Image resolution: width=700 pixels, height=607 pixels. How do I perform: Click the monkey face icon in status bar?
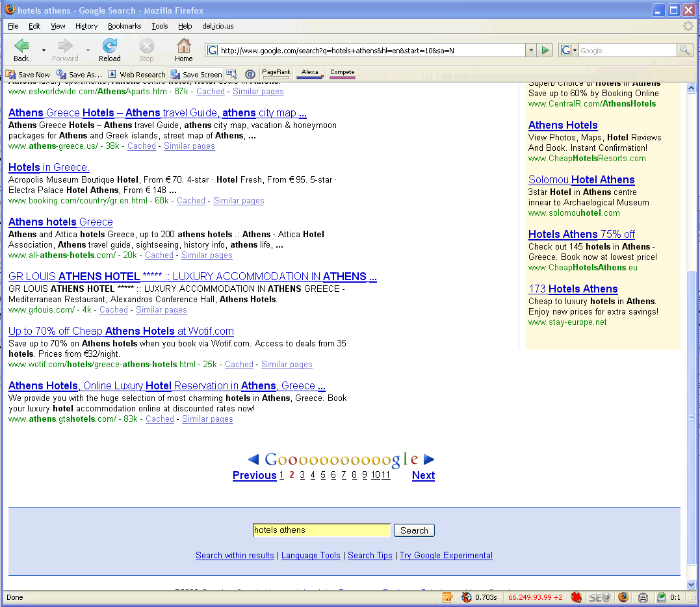tap(643, 597)
